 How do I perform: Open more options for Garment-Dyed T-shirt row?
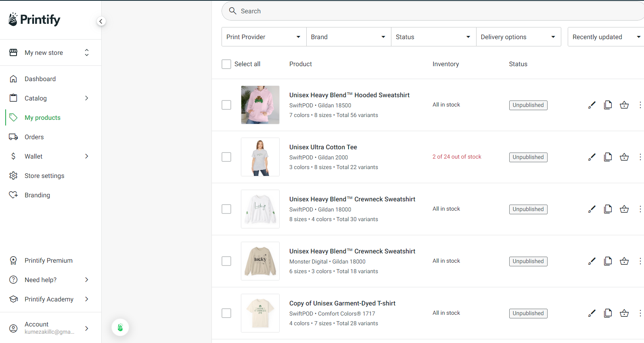tap(640, 313)
